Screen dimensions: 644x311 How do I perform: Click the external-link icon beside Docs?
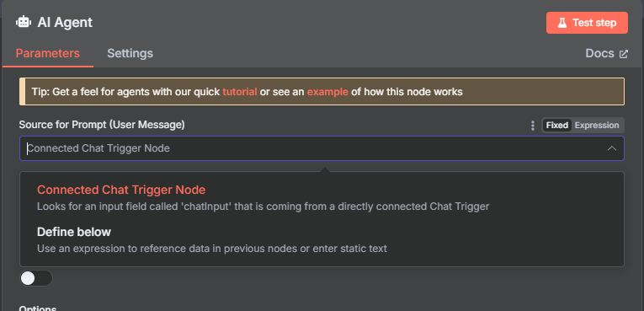[x=624, y=54]
